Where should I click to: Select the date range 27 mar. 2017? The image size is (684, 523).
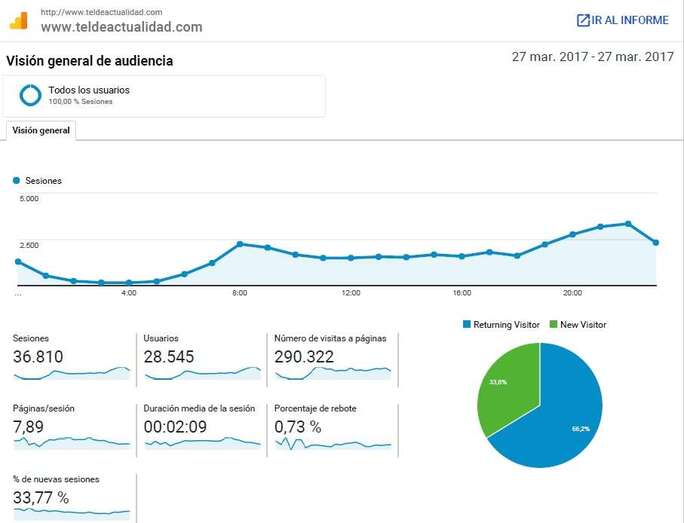tap(592, 57)
